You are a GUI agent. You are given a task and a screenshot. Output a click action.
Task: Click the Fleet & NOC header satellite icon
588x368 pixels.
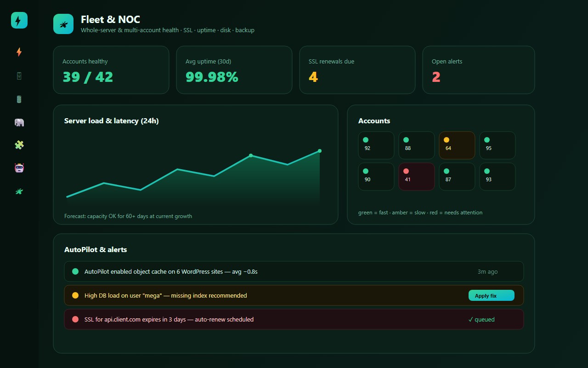tap(63, 24)
